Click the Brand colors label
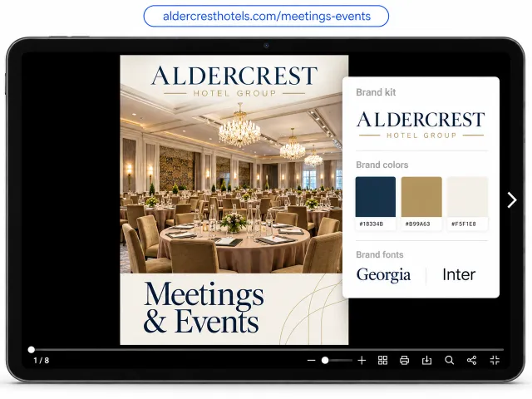The height and width of the screenshot is (399, 532). [x=382, y=165]
